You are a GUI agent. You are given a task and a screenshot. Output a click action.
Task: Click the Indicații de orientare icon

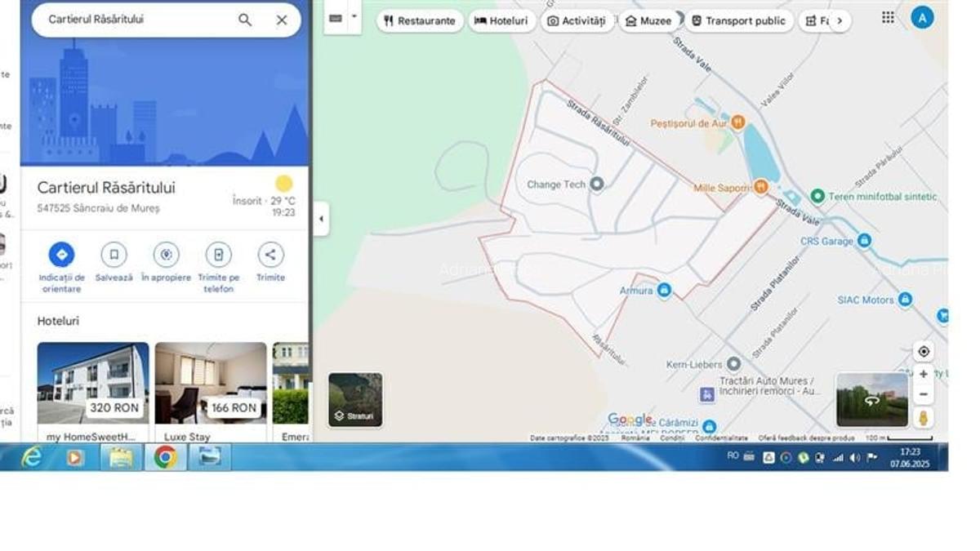(x=61, y=254)
